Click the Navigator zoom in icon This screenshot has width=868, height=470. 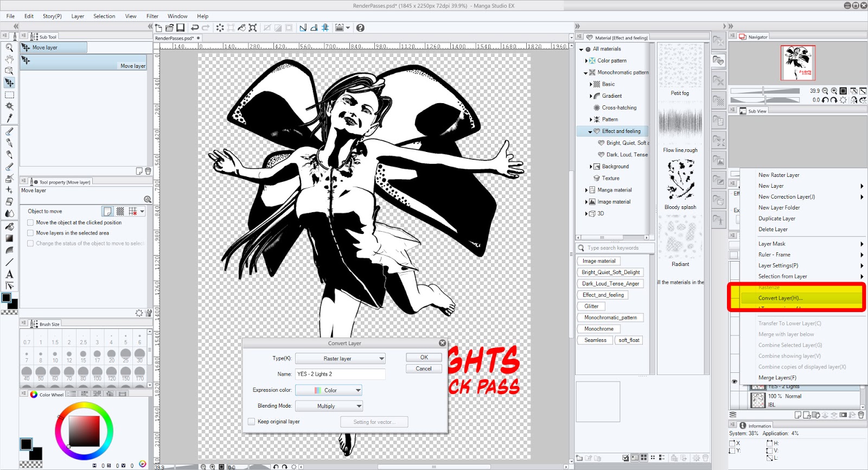coord(834,91)
